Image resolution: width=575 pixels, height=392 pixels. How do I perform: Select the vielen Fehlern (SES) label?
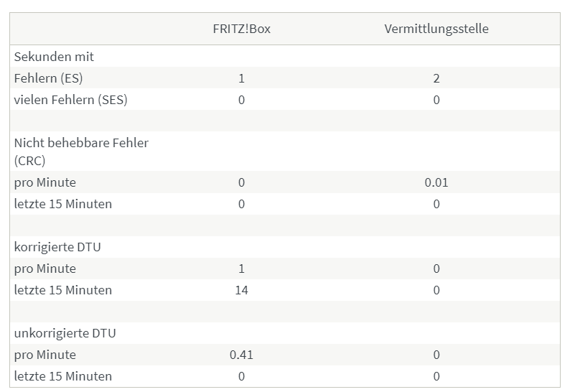click(71, 100)
